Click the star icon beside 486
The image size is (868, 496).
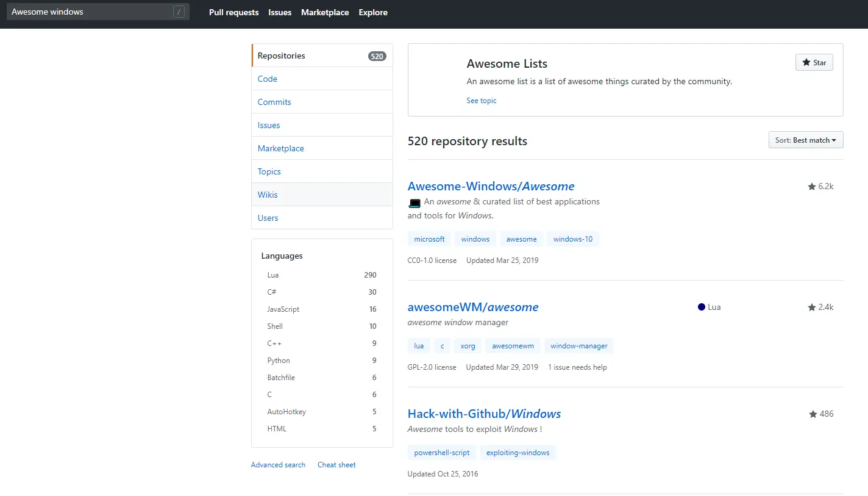coord(813,414)
